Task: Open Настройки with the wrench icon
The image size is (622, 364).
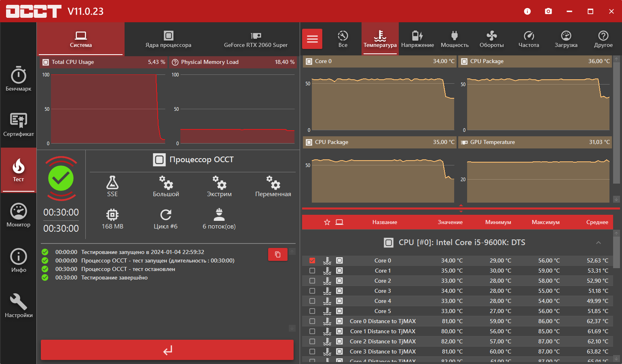Action: tap(18, 305)
